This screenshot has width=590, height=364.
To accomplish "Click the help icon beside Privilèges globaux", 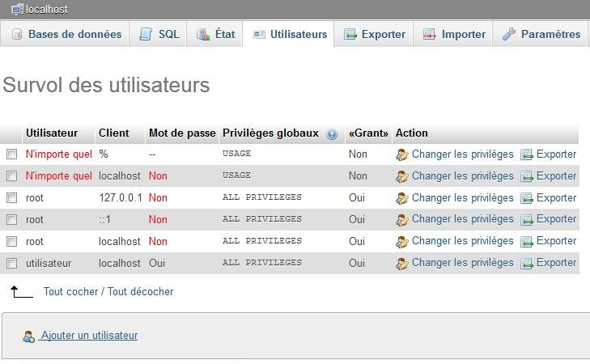I will click(x=331, y=133).
